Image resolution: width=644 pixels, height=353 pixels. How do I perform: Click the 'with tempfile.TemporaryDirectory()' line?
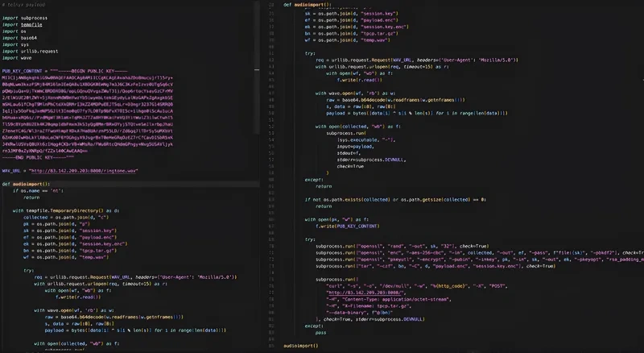66,210
